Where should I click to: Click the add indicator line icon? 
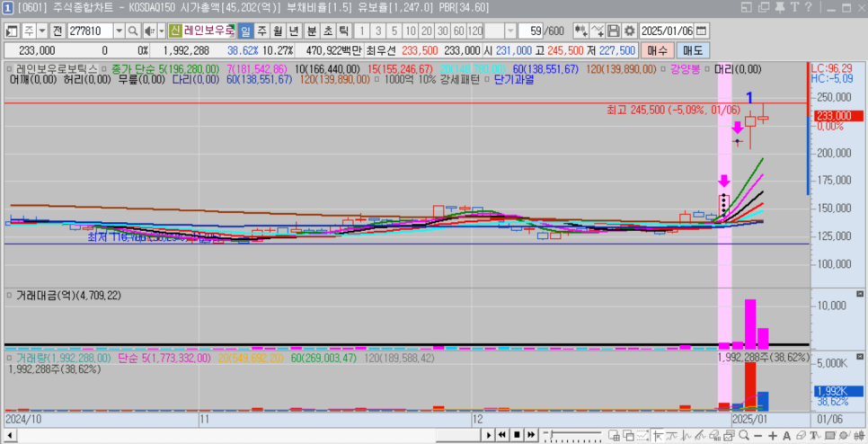tap(598, 31)
